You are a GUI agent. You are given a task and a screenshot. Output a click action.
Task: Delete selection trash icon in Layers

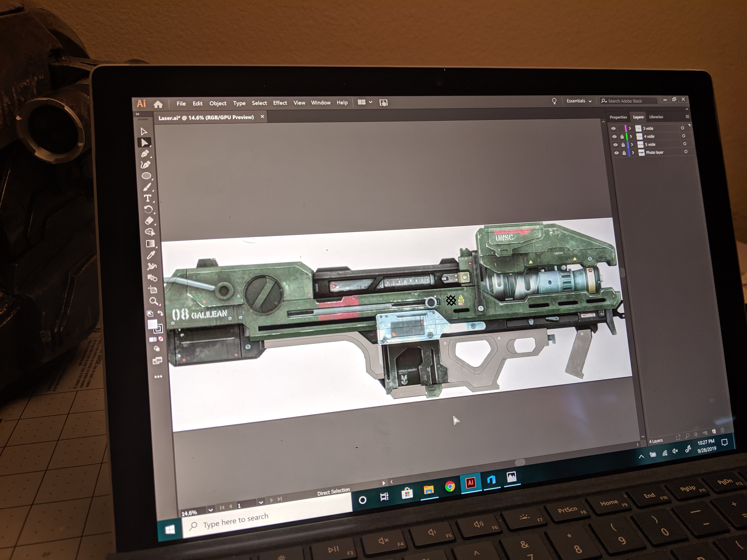tap(723, 430)
